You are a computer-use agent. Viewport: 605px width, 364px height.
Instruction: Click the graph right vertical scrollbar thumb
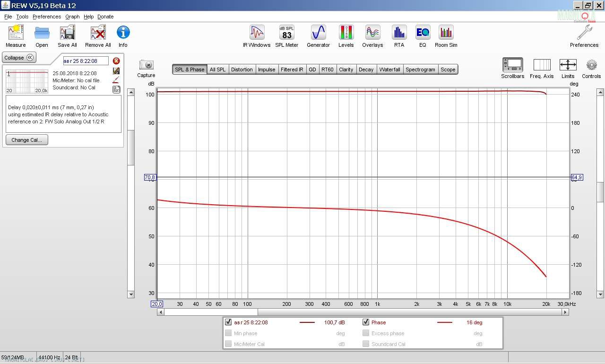pos(600,191)
